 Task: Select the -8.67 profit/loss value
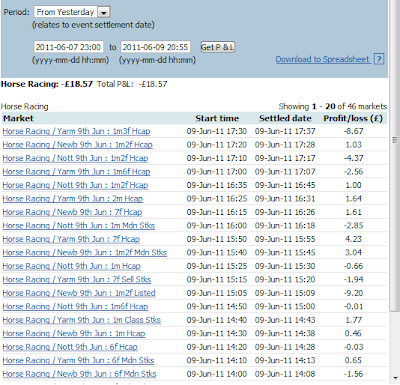(x=354, y=131)
